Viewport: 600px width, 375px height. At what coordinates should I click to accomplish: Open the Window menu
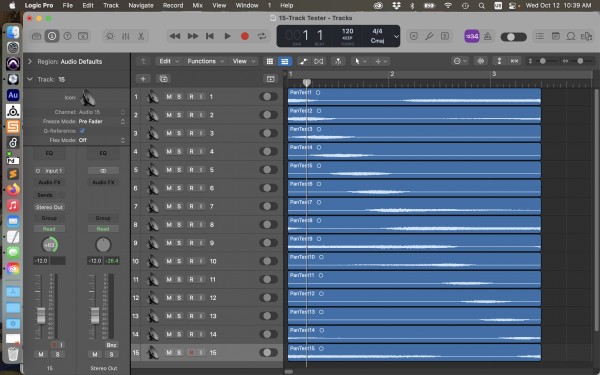[x=247, y=5]
